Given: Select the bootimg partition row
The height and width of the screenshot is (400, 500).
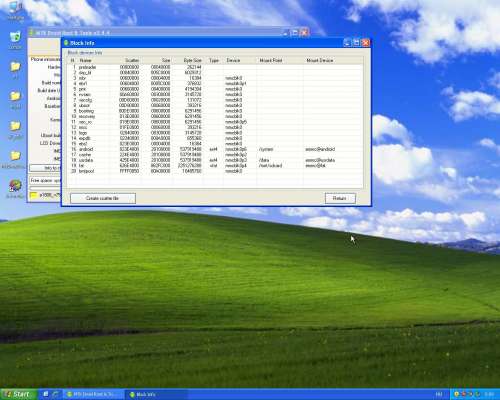Looking at the screenshot, I should pyautogui.click(x=215, y=111).
